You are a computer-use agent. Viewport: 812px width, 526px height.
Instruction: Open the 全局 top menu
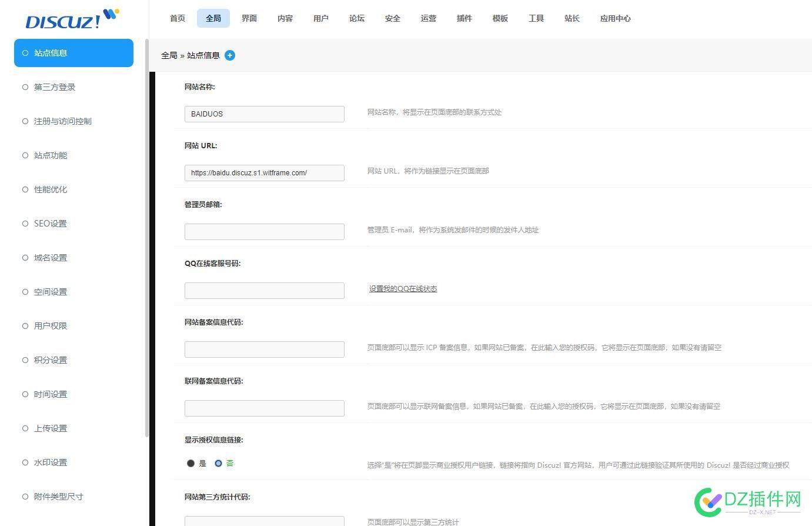tap(213, 18)
